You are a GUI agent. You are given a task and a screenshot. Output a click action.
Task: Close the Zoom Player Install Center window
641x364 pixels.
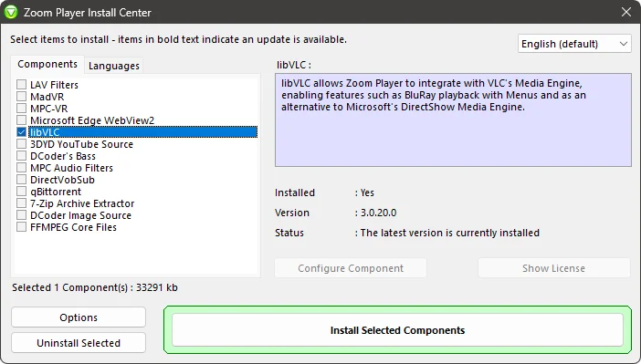tap(626, 12)
